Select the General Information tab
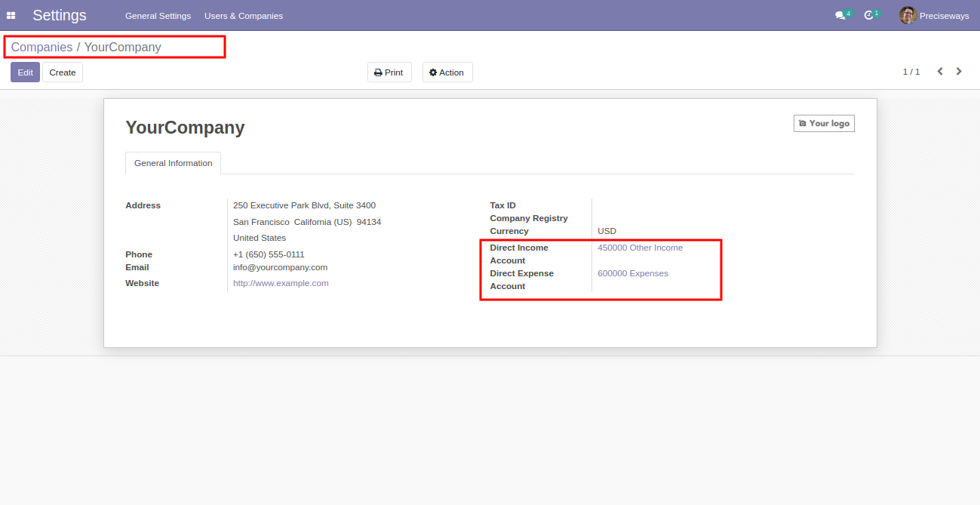 tap(174, 163)
